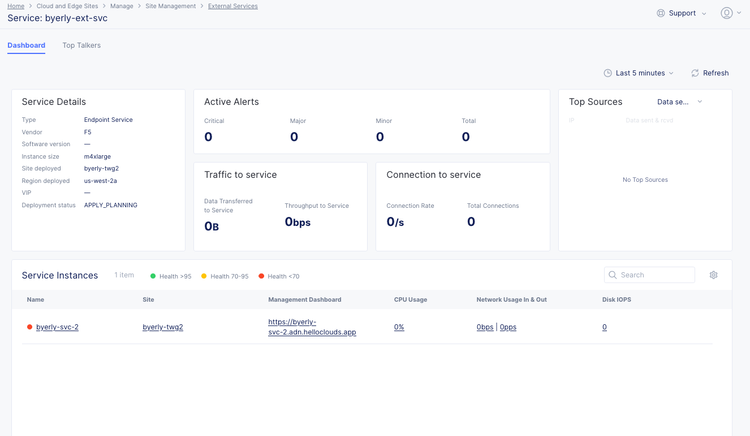This screenshot has height=436, width=750.
Task: Select the Dashboard tab
Action: (x=26, y=45)
